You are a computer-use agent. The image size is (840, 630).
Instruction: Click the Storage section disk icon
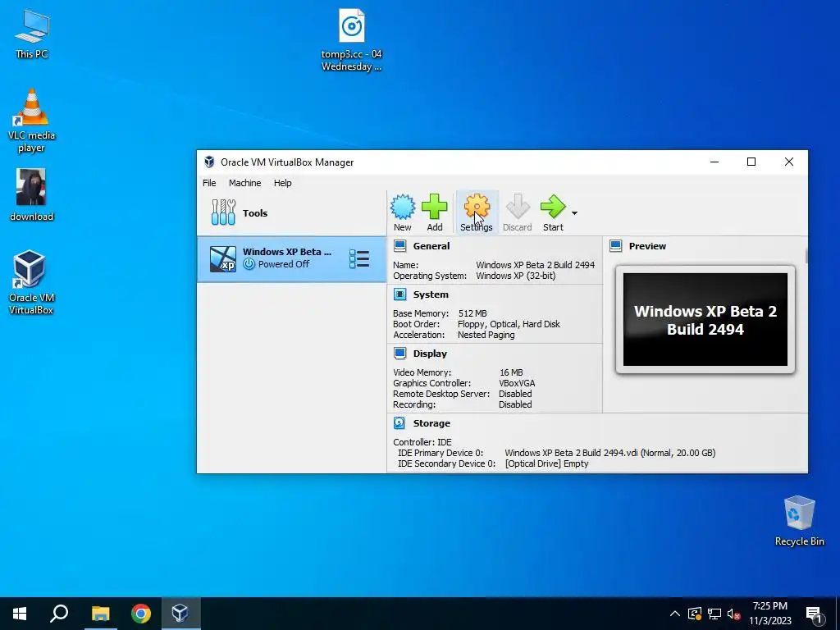(x=399, y=423)
